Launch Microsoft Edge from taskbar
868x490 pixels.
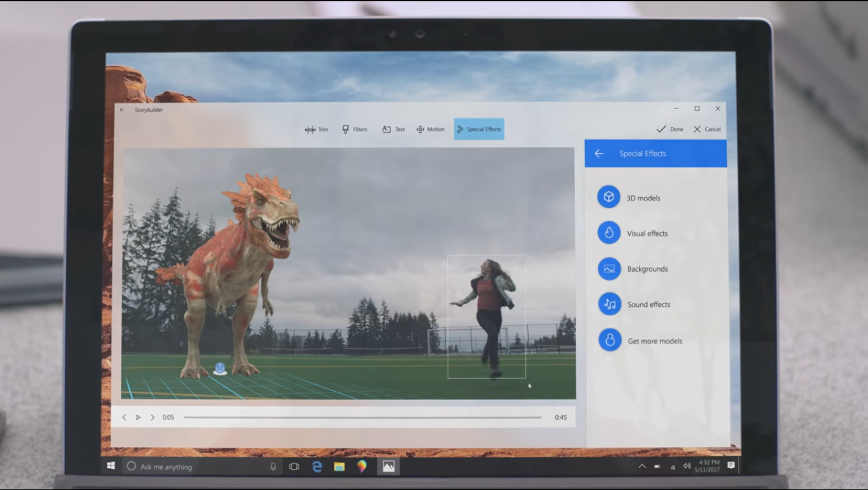317,466
